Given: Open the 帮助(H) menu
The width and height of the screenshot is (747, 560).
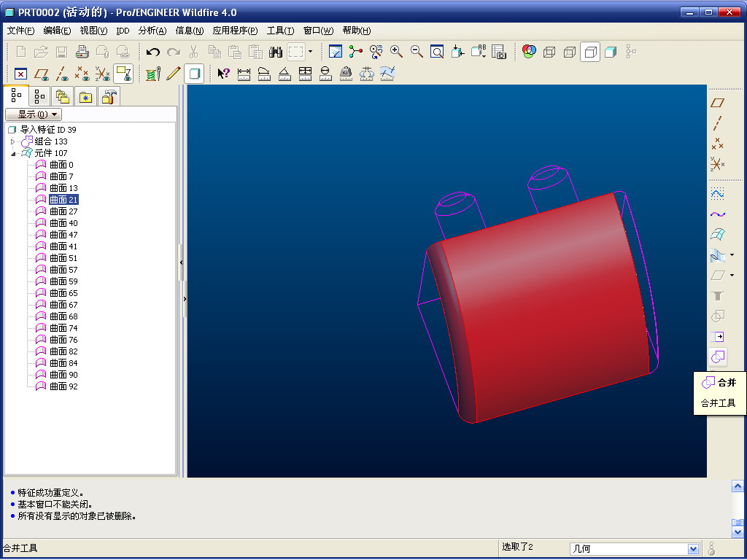Looking at the screenshot, I should (x=356, y=31).
